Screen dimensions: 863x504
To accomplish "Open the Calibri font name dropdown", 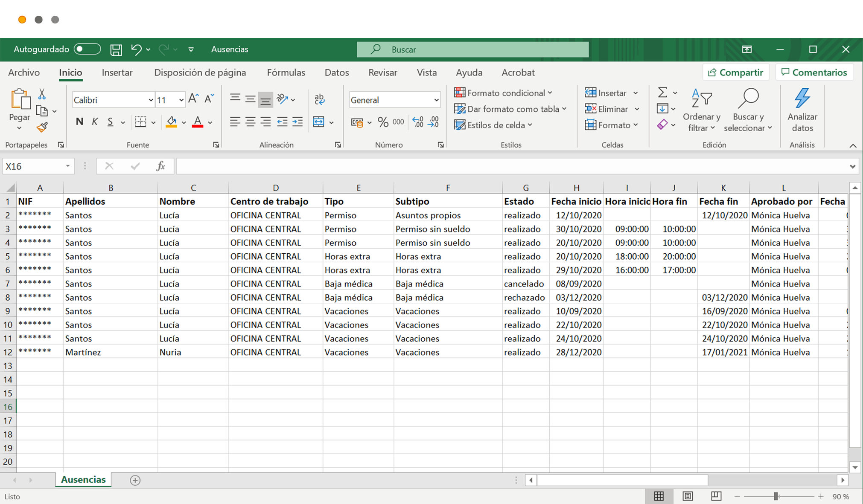I will (x=150, y=100).
